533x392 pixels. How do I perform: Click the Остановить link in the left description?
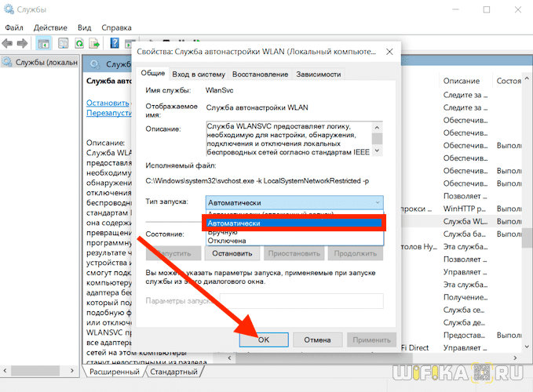[x=108, y=103]
